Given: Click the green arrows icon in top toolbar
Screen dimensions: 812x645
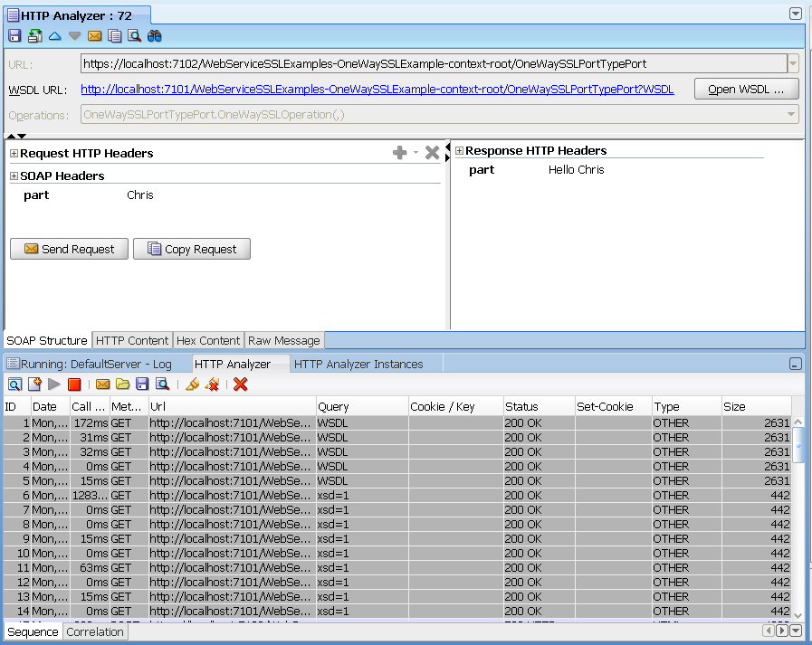Looking at the screenshot, I should click(x=34, y=35).
